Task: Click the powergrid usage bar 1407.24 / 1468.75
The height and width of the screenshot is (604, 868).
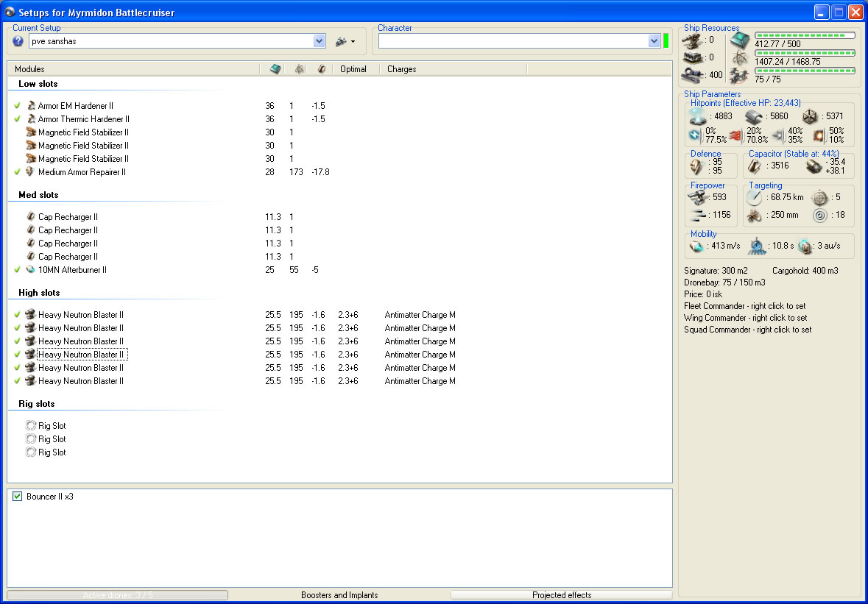Action: click(805, 53)
